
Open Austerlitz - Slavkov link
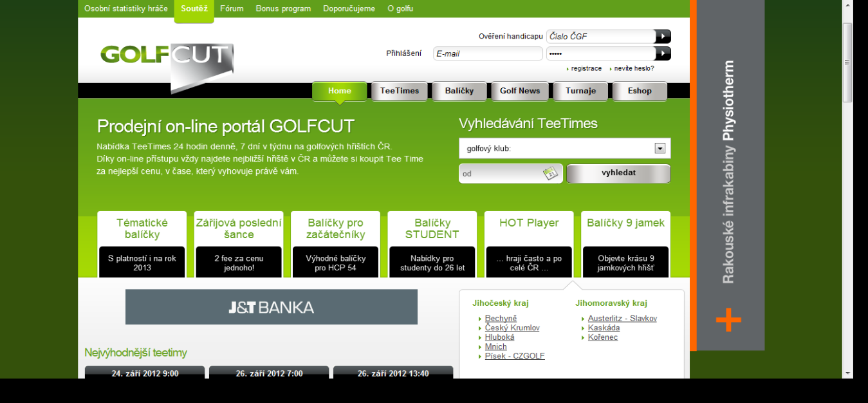(x=622, y=319)
